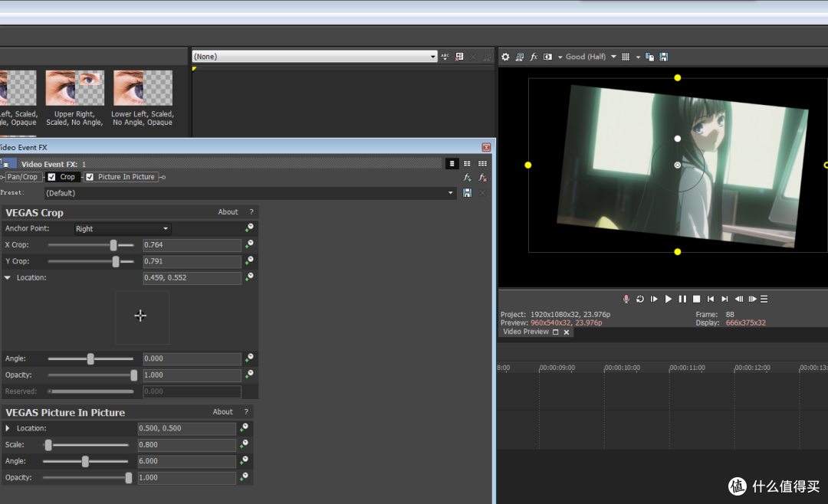Adjust the Crop Angle slider
This screenshot has width=828, height=504.
[90, 359]
